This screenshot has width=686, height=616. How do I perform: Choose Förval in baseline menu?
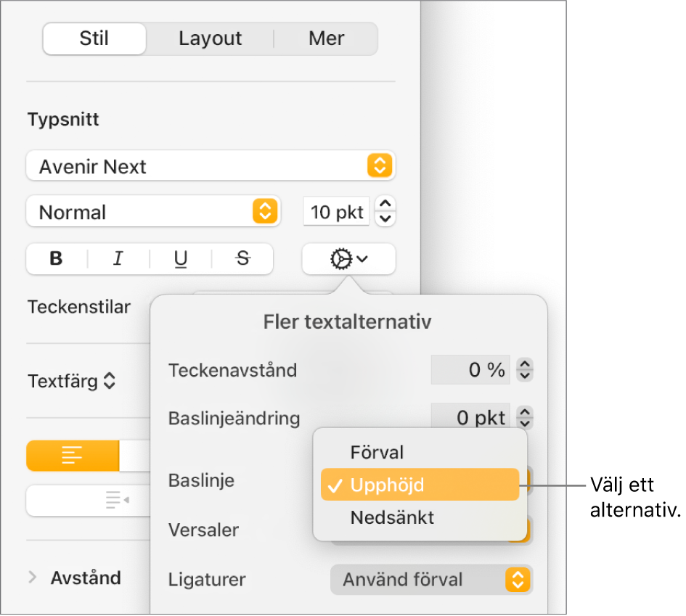pyautogui.click(x=420, y=453)
